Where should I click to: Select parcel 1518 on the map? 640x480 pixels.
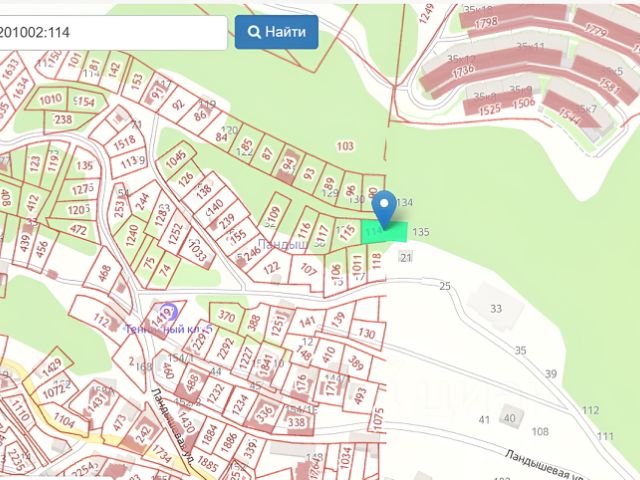pos(125,142)
